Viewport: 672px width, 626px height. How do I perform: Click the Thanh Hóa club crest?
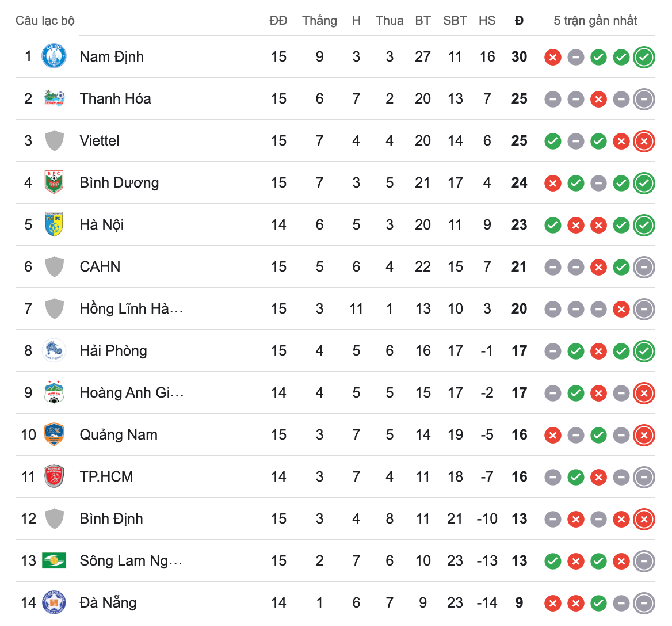click(x=54, y=98)
